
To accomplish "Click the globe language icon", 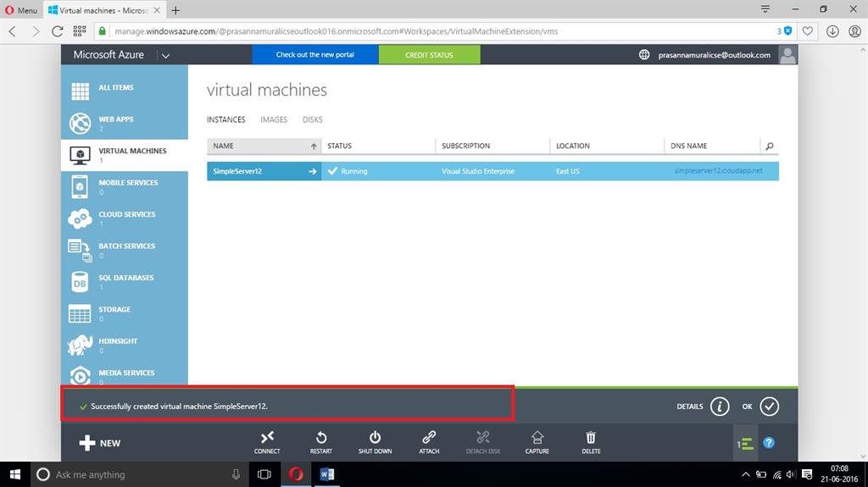I will click(644, 55).
